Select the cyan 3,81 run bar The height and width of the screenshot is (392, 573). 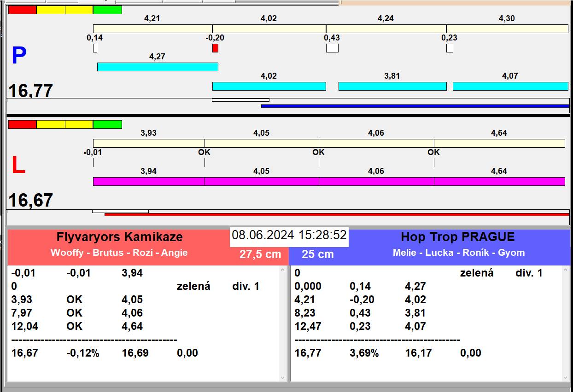point(392,86)
